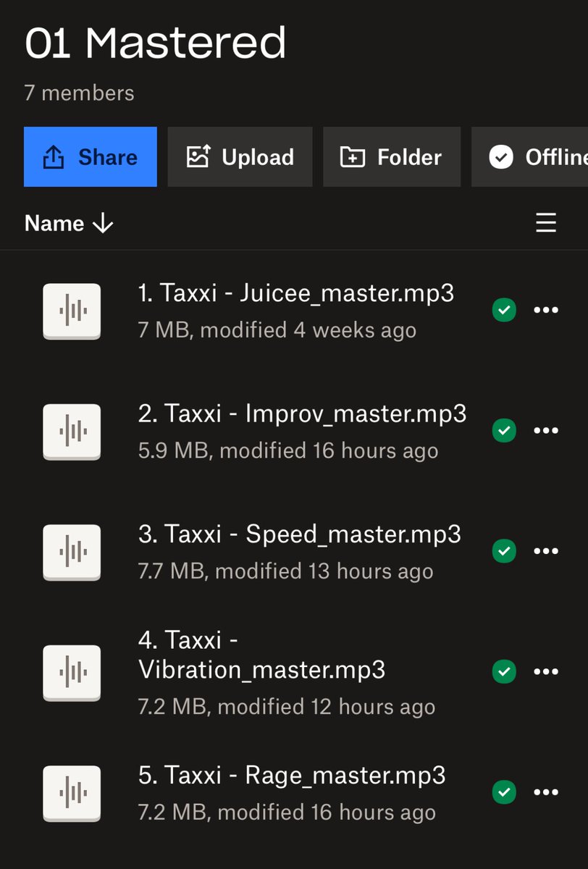Tap synced checkmark on Speed_master.mp3
Screen dimensions: 588x869
(x=504, y=551)
